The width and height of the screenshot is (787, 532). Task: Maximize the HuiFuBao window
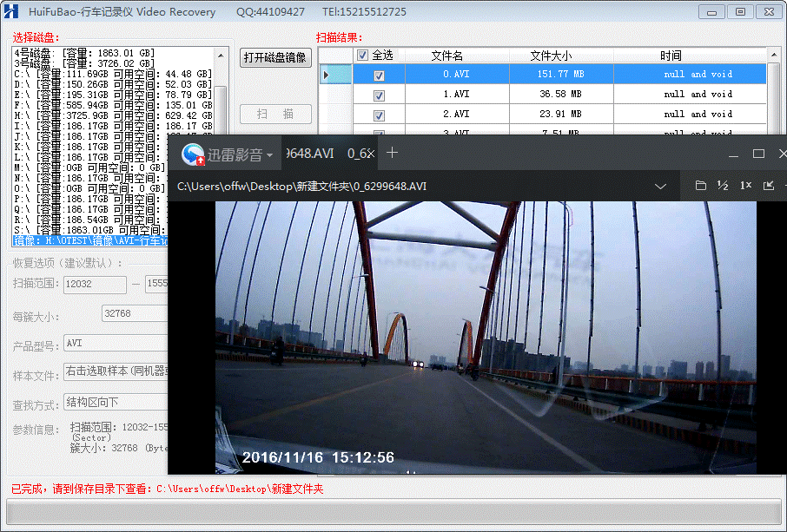click(740, 12)
